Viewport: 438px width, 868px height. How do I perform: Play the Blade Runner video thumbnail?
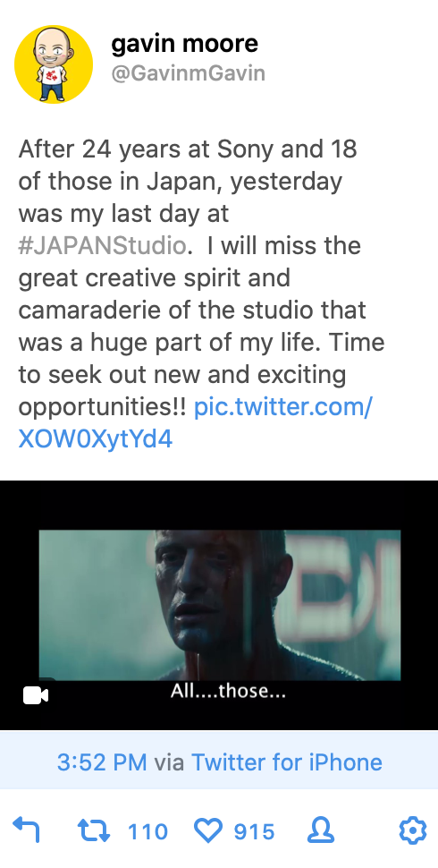pyautogui.click(x=220, y=605)
